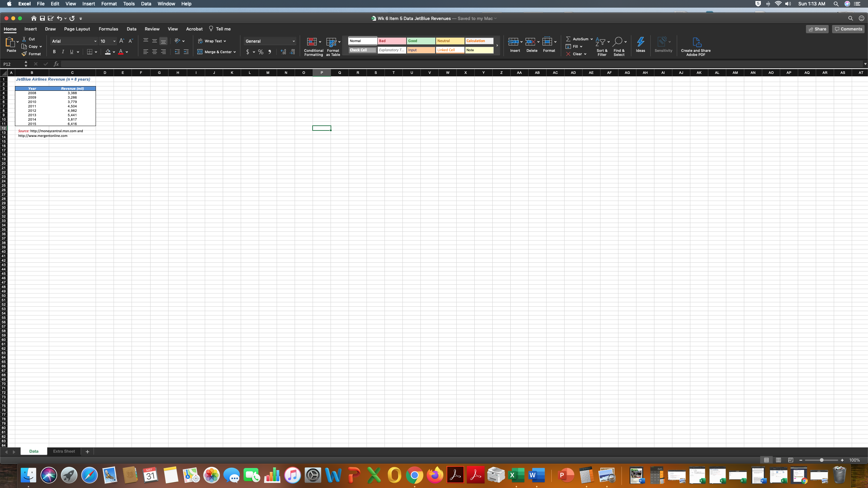The width and height of the screenshot is (868, 488).
Task: Open the AutoSum dropdown arrow
Action: 592,39
